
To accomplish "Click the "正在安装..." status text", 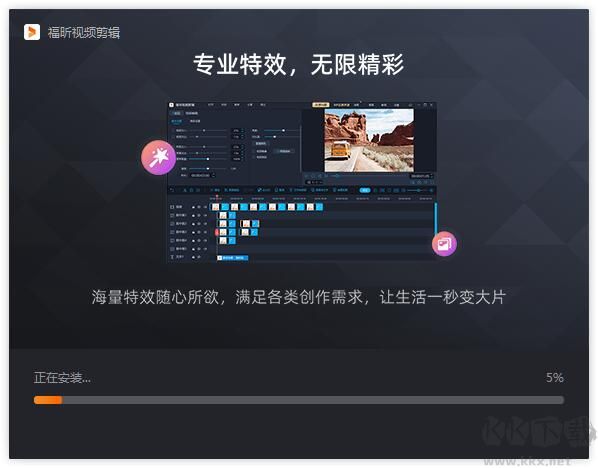I will click(62, 378).
